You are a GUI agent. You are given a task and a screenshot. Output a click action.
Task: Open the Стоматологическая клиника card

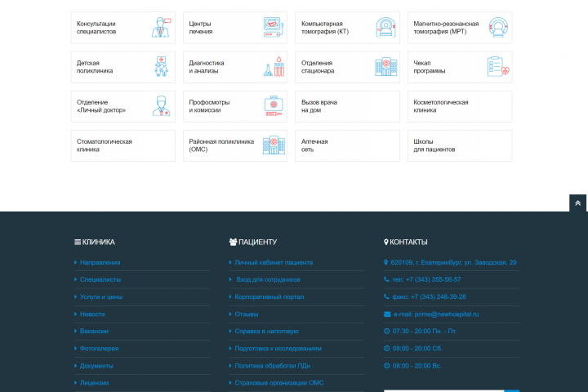tap(123, 145)
